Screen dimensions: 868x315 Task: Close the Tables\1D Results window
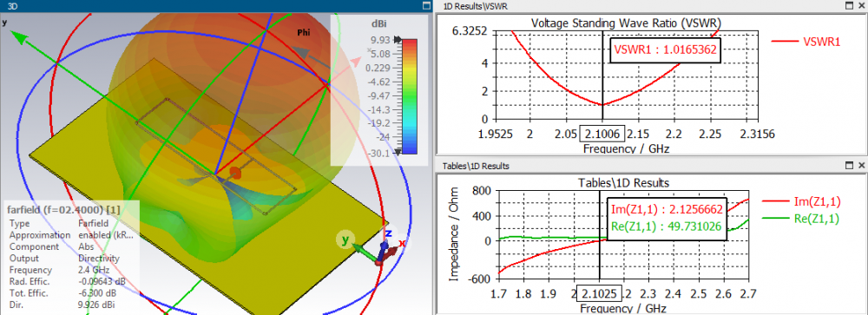pyautogui.click(x=861, y=166)
